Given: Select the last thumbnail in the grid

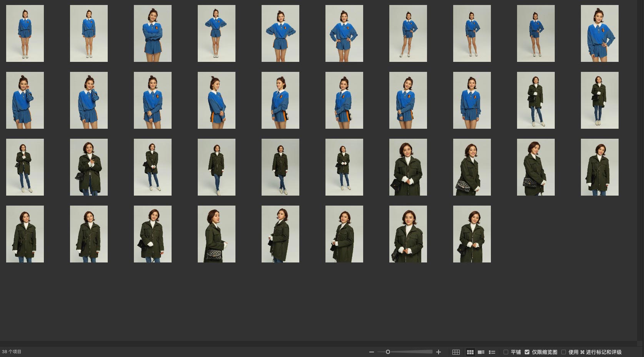Looking at the screenshot, I should (x=472, y=234).
